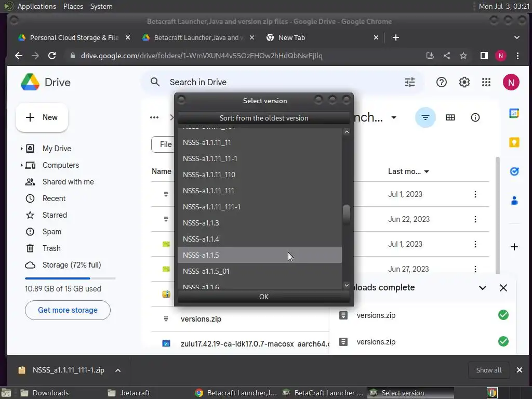
Task: Open versions.zip file in Drive list
Action: 201,319
